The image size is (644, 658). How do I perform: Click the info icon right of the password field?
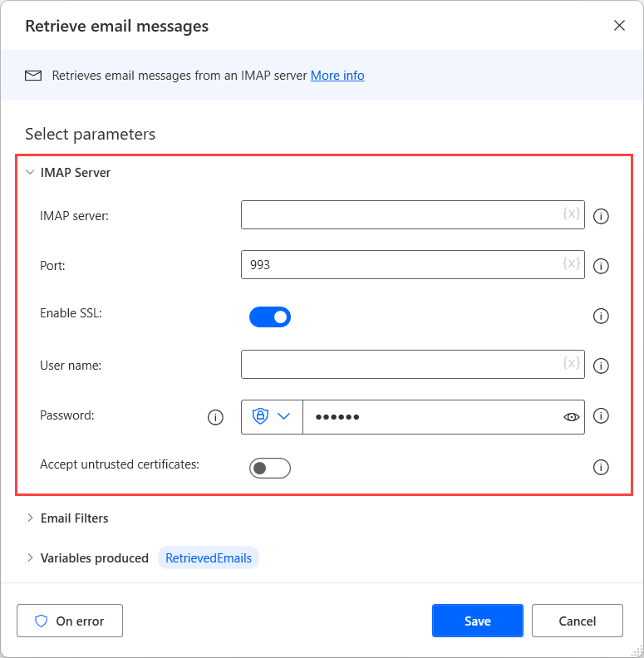(601, 416)
